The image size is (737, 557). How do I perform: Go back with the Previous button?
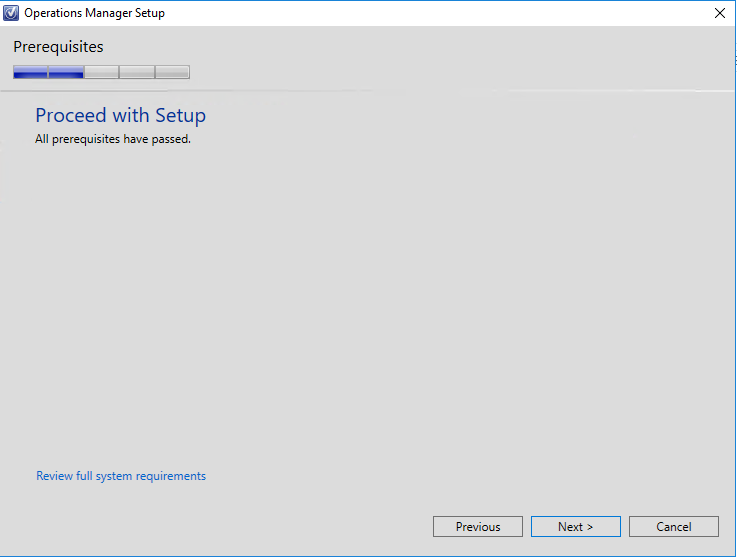click(x=478, y=526)
